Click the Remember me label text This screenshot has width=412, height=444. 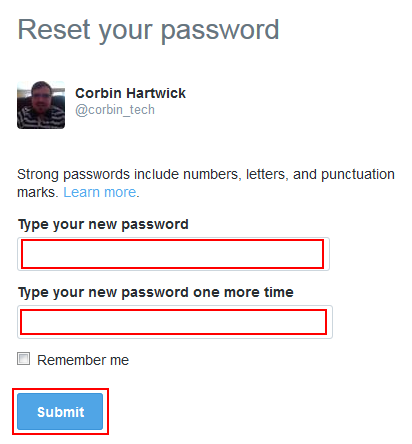83,360
